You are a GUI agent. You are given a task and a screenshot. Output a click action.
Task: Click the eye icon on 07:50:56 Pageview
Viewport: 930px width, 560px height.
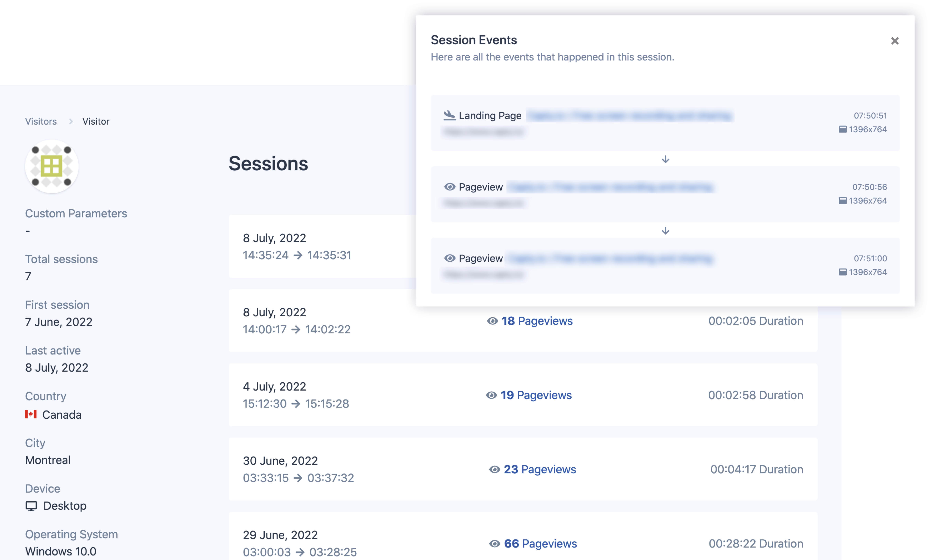(x=450, y=187)
